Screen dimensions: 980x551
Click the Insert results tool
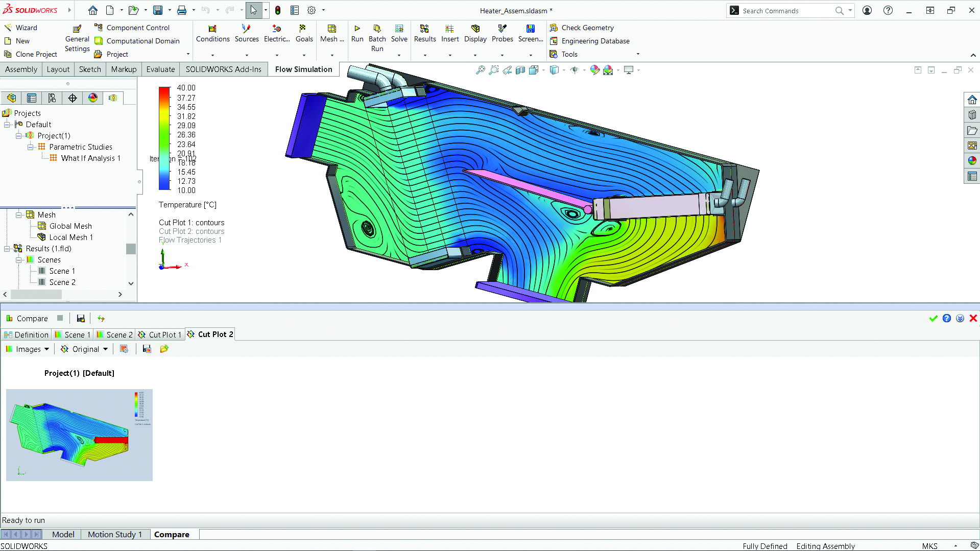click(450, 34)
